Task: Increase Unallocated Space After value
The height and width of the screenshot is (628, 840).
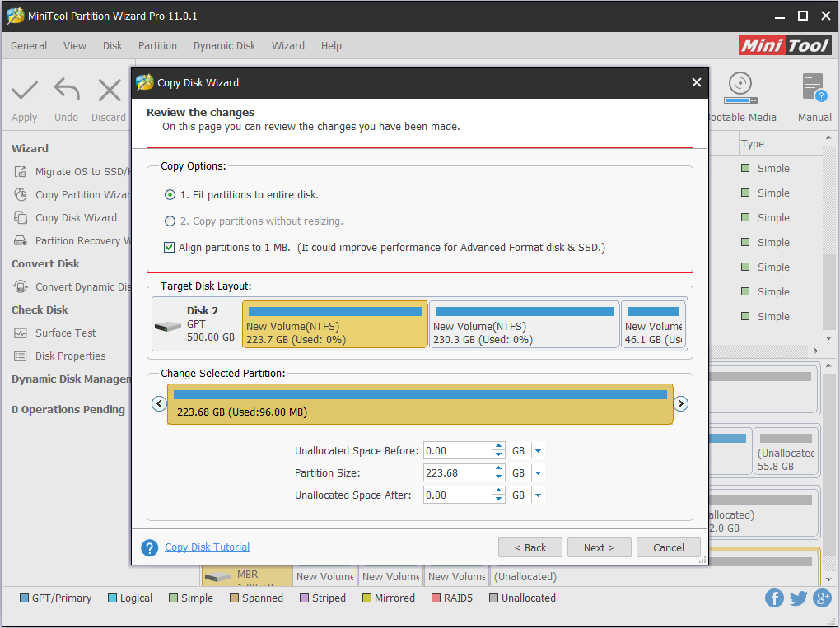Action: pyautogui.click(x=499, y=491)
